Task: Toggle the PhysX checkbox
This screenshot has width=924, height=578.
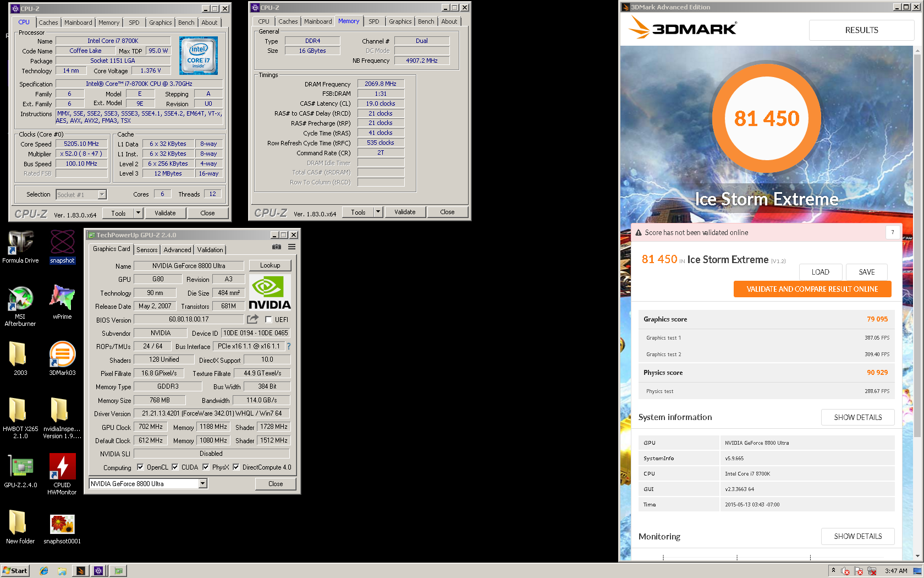Action: 206,467
